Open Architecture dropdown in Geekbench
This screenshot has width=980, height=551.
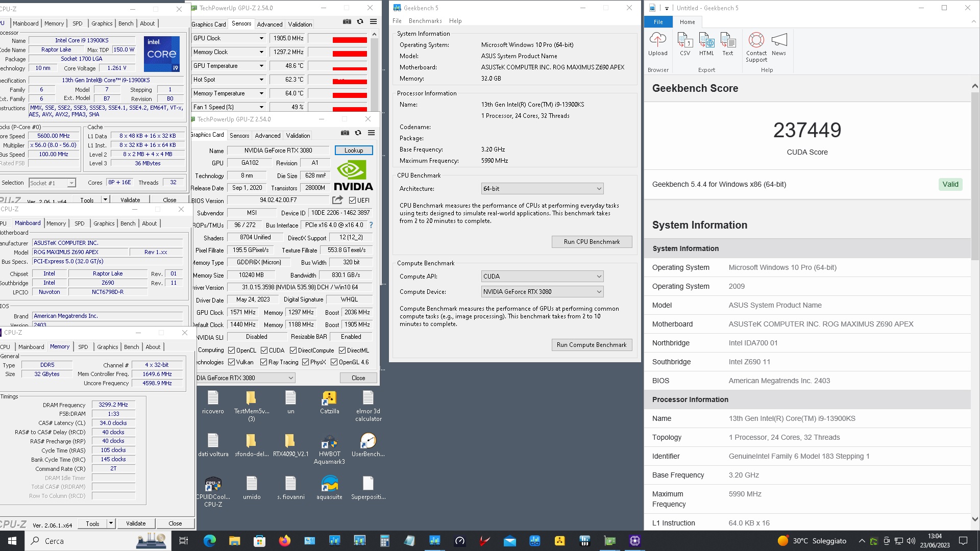[542, 189]
